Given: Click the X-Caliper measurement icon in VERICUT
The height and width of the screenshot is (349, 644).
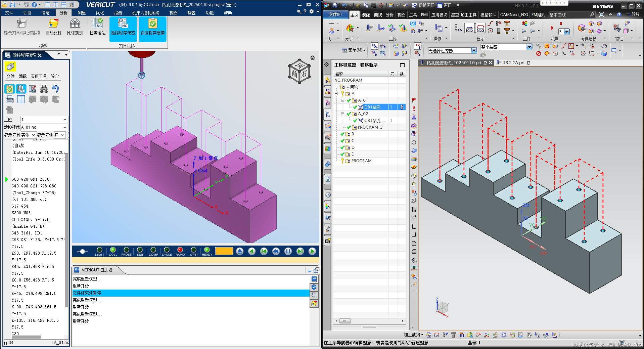Looking at the screenshot, I should (75, 27).
